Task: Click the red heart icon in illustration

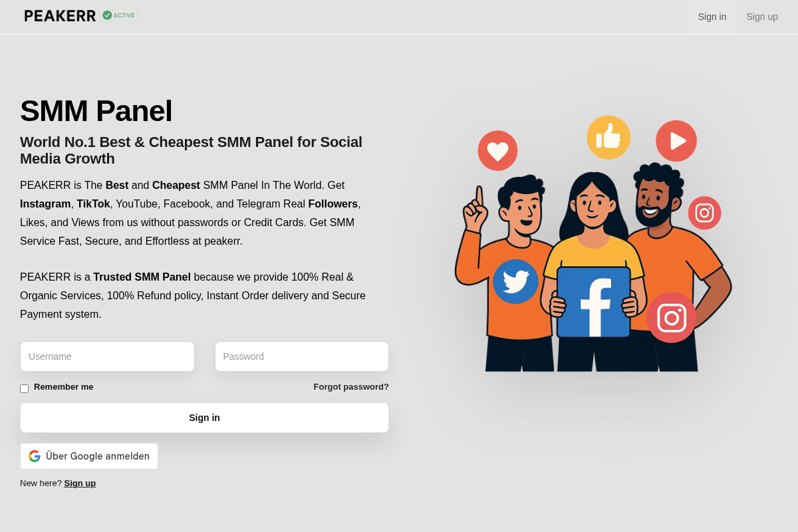Action: point(497,151)
